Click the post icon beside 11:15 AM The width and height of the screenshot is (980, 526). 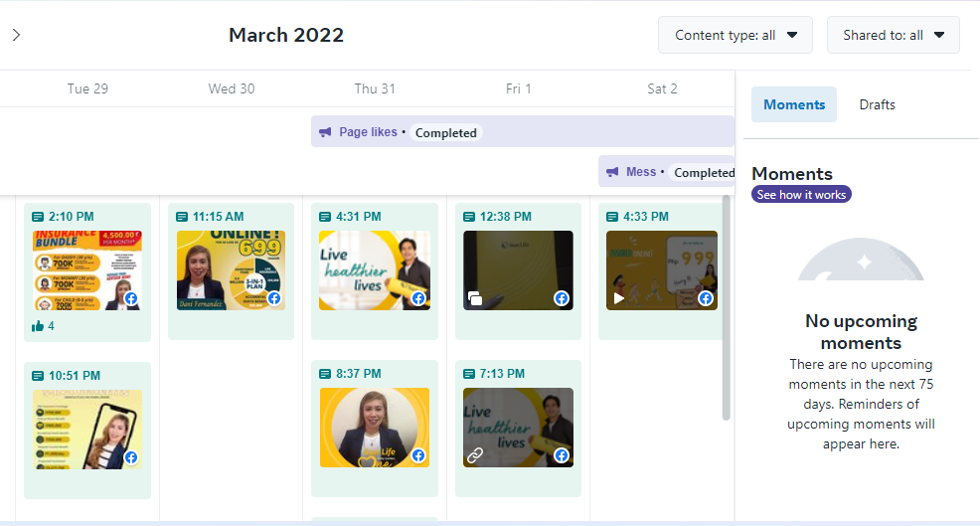click(x=182, y=217)
